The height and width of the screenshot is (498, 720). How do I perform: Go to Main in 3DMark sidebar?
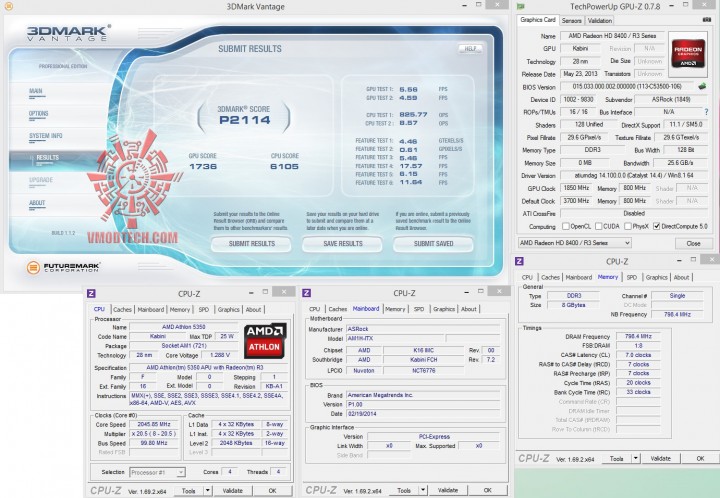coord(36,91)
